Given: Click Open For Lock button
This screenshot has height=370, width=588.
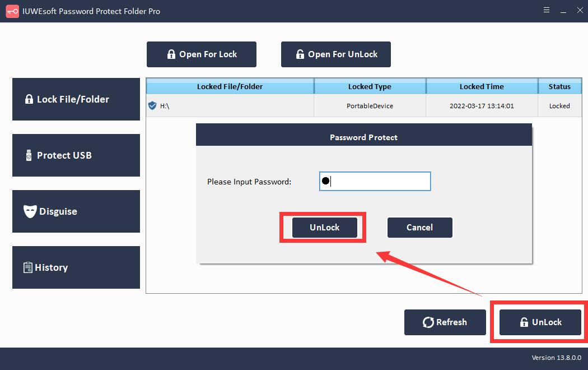Looking at the screenshot, I should [202, 54].
